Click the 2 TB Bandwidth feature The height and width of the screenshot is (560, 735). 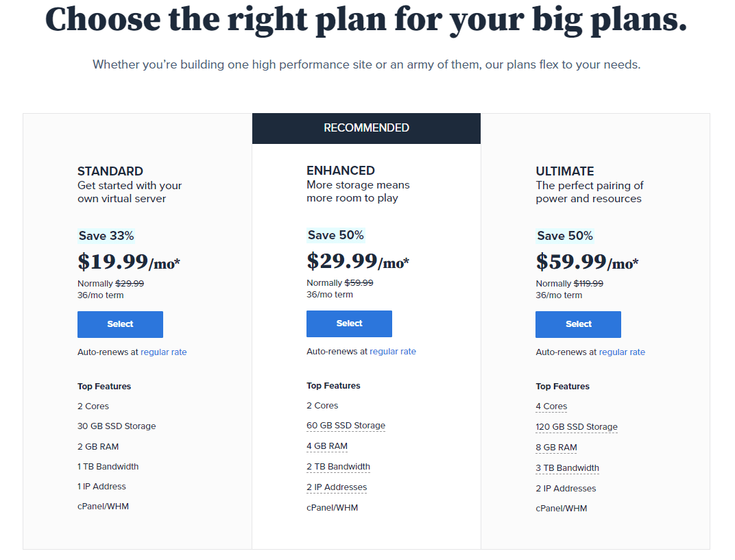(x=338, y=467)
